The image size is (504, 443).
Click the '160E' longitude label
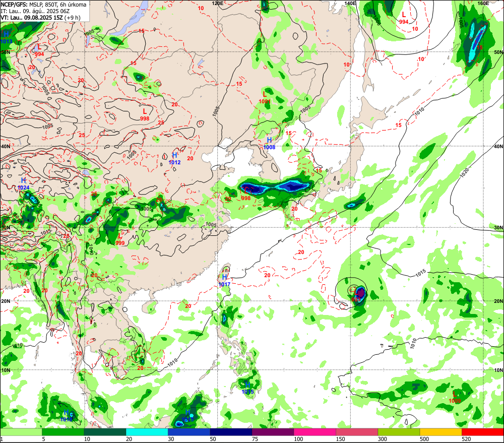tap(483, 3)
